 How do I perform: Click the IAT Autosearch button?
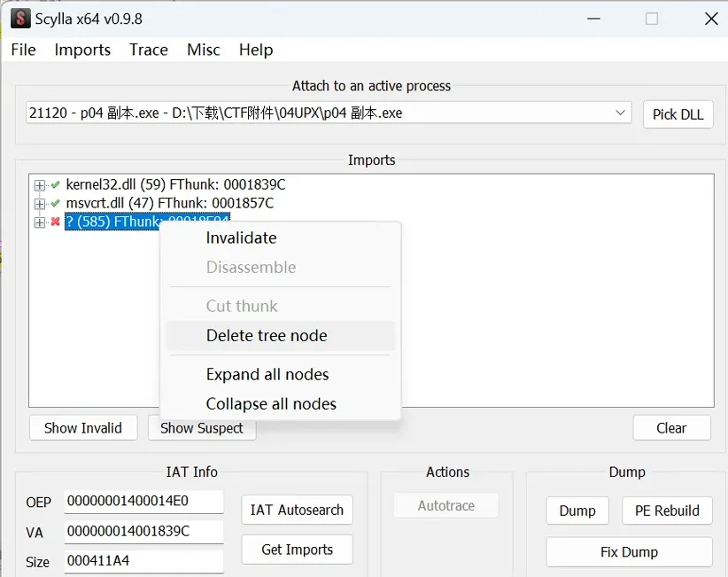[297, 510]
